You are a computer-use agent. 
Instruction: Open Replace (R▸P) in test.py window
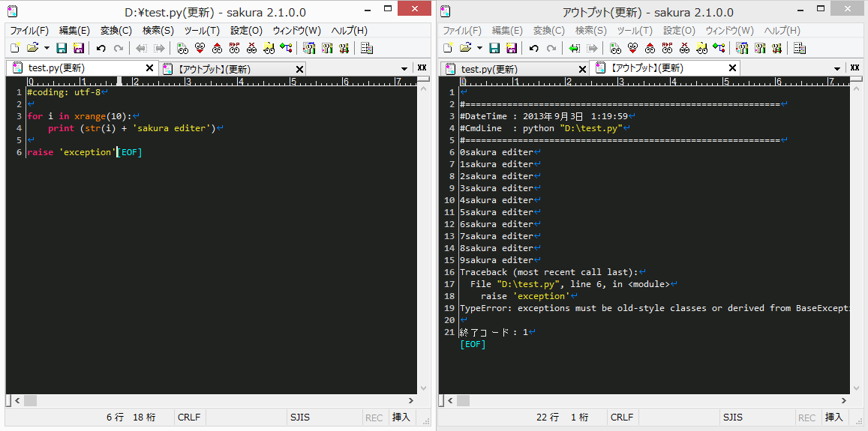(x=234, y=48)
